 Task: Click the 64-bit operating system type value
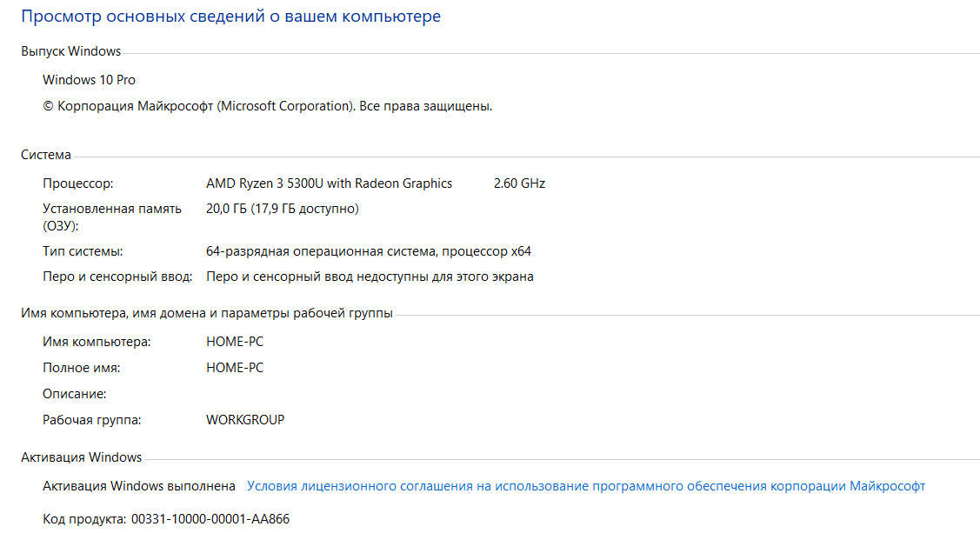(x=368, y=251)
